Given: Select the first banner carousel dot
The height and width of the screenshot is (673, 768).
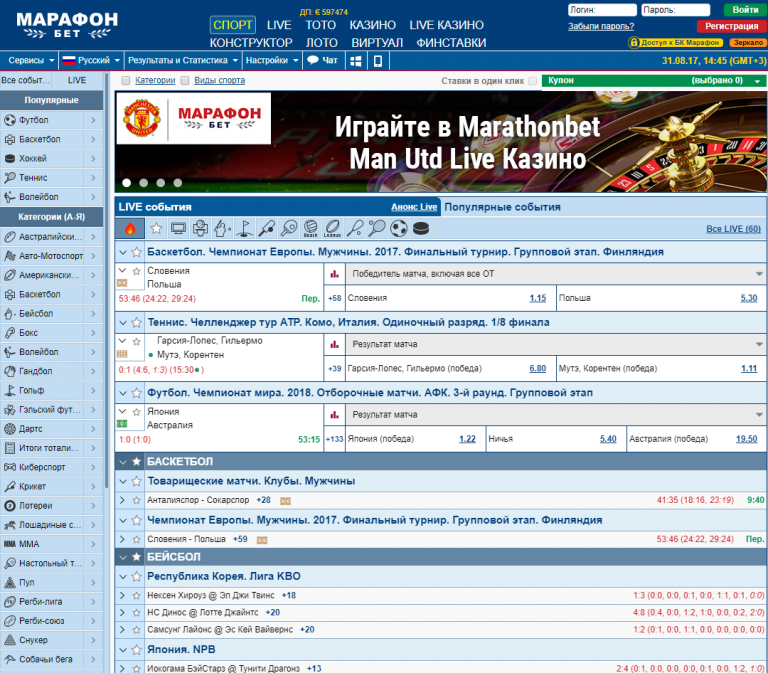Looking at the screenshot, I should point(126,183).
